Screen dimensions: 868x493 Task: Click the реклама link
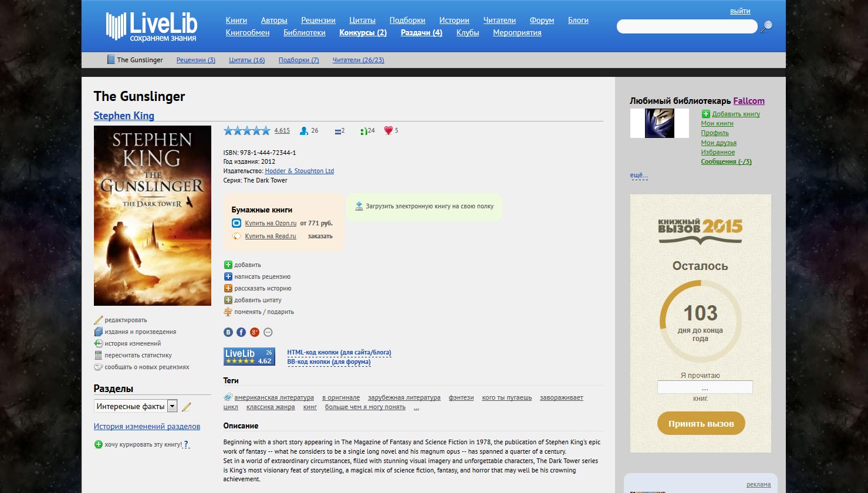(759, 484)
